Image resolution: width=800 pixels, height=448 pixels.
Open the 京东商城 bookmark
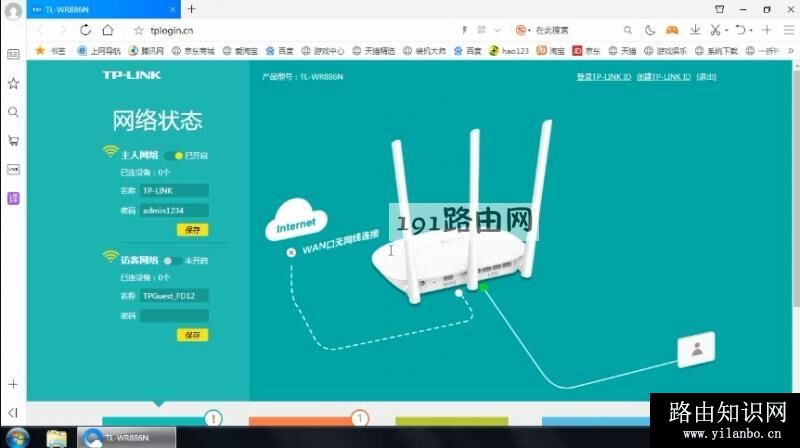tap(193, 51)
